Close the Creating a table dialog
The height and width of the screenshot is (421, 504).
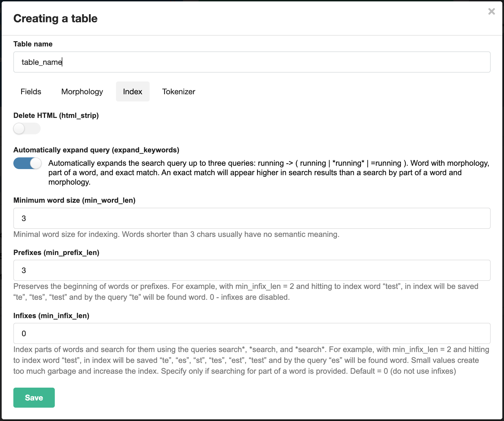point(491,11)
